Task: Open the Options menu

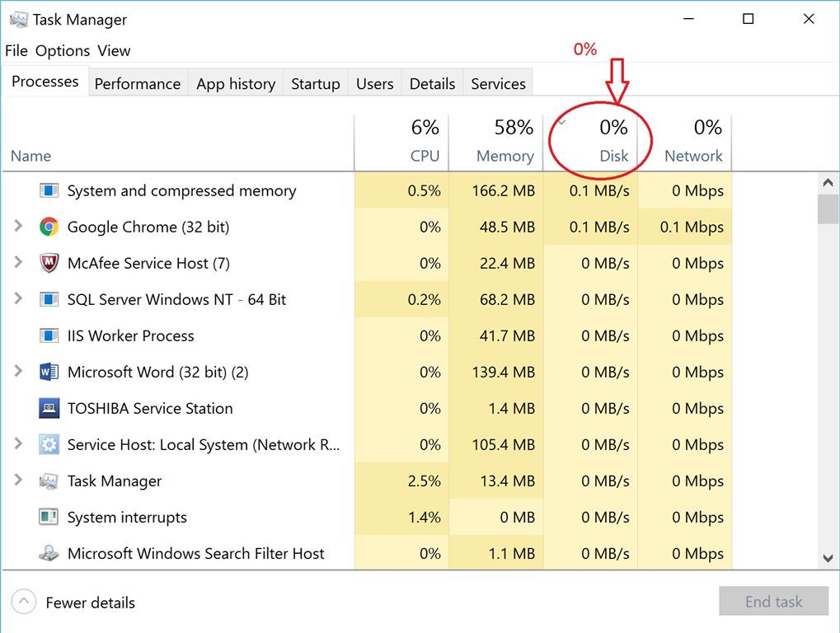Action: (63, 50)
